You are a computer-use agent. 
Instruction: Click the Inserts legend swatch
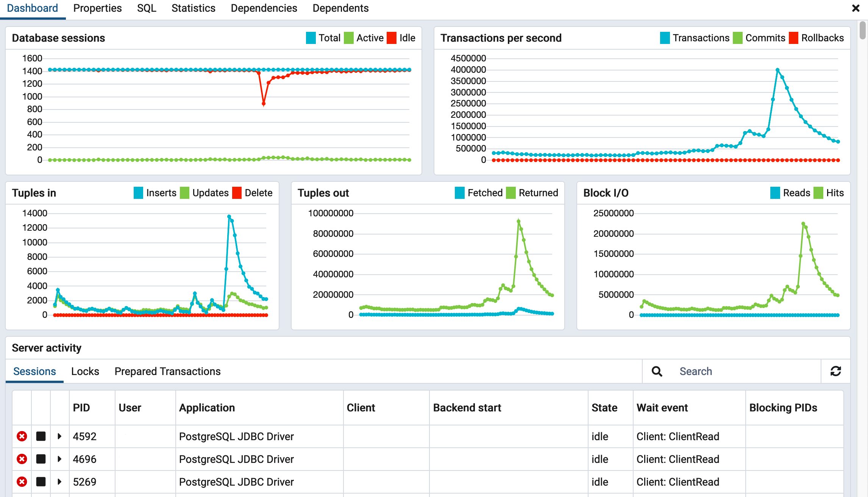[x=139, y=193]
